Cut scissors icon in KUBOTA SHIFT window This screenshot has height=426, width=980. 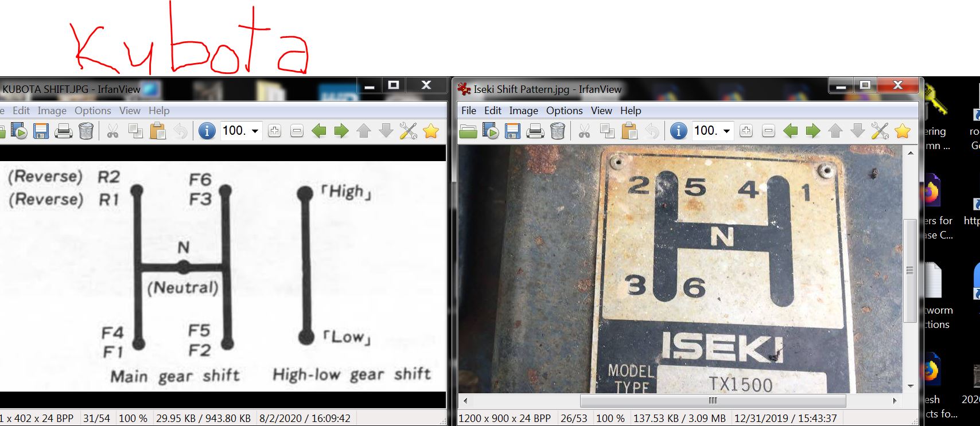point(112,131)
